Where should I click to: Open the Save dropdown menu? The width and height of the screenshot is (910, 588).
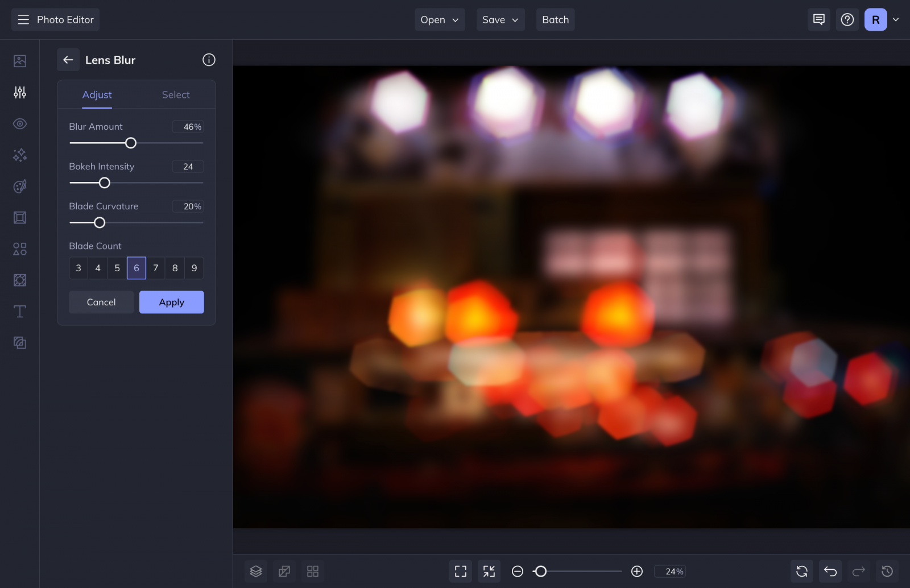pyautogui.click(x=500, y=19)
